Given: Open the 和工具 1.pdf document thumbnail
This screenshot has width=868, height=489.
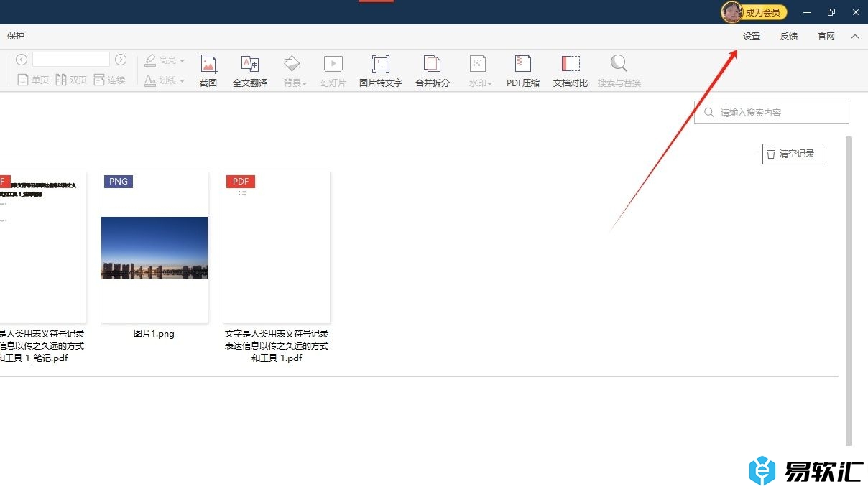Looking at the screenshot, I should point(277,248).
